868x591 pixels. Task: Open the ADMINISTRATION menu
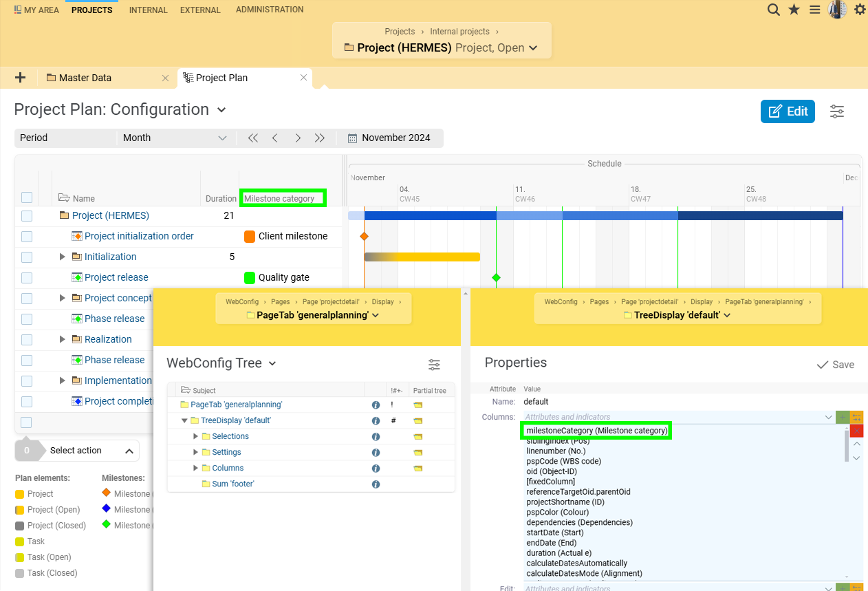pyautogui.click(x=269, y=10)
